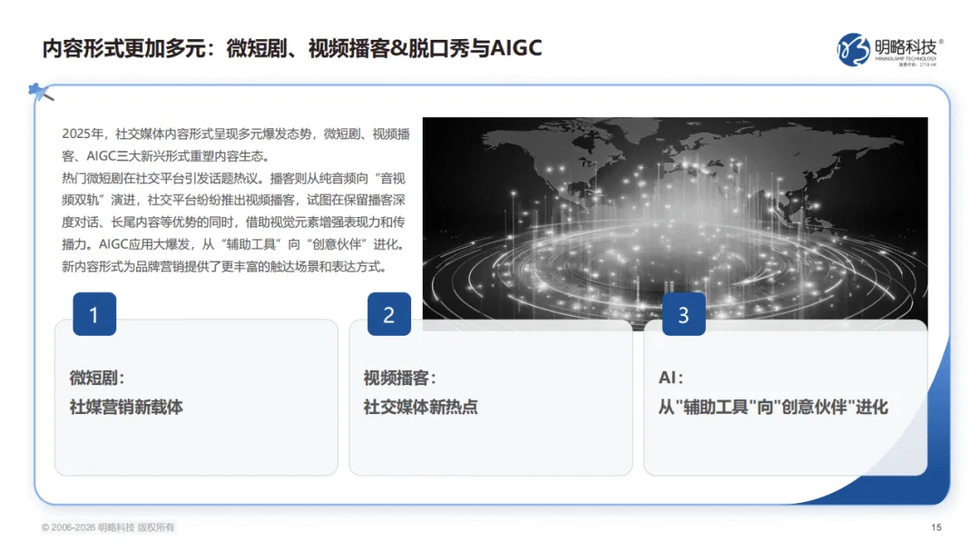
Task: Open the slide title 内容形式更加多元
Action: [286, 46]
